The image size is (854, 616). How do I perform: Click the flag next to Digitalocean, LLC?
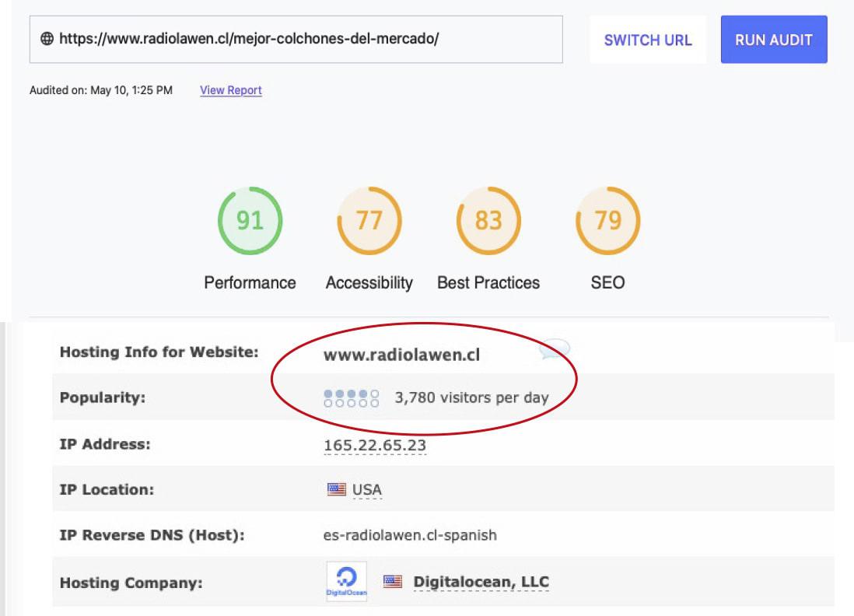coord(393,582)
